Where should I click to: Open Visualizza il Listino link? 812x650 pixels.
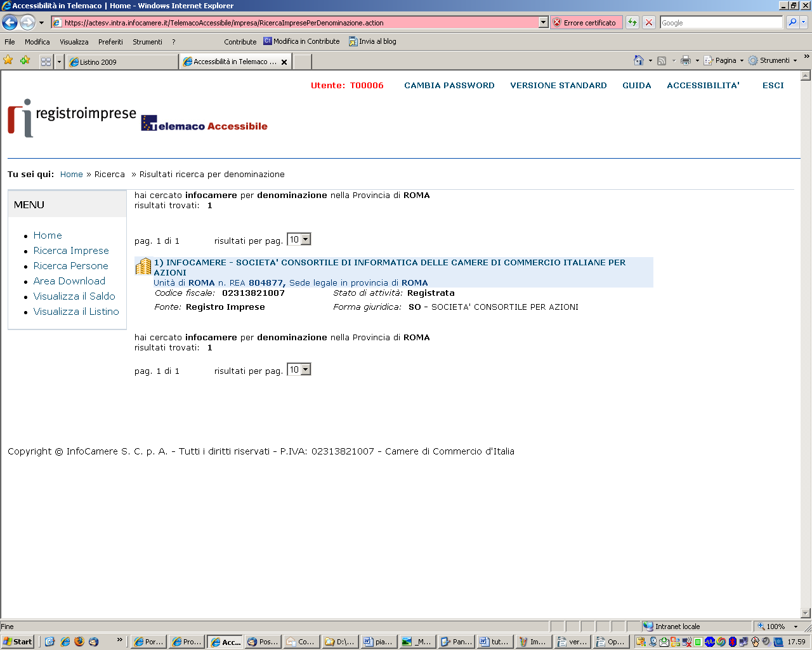76,312
